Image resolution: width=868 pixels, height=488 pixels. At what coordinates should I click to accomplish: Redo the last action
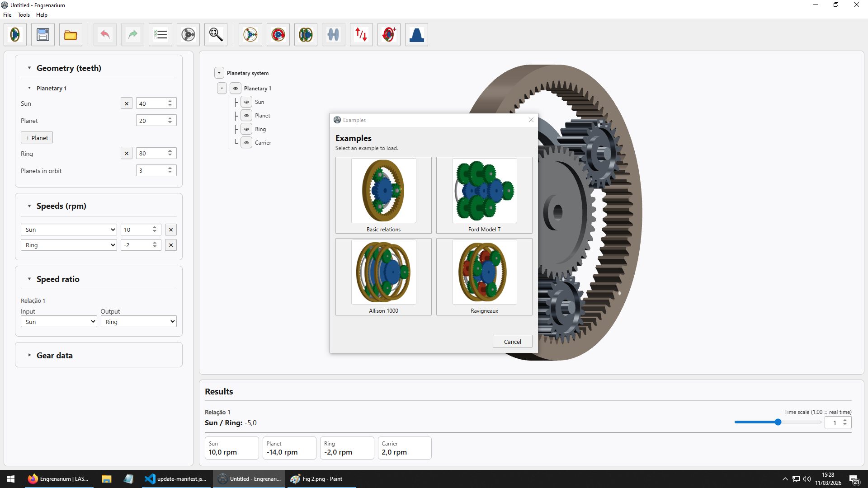132,34
